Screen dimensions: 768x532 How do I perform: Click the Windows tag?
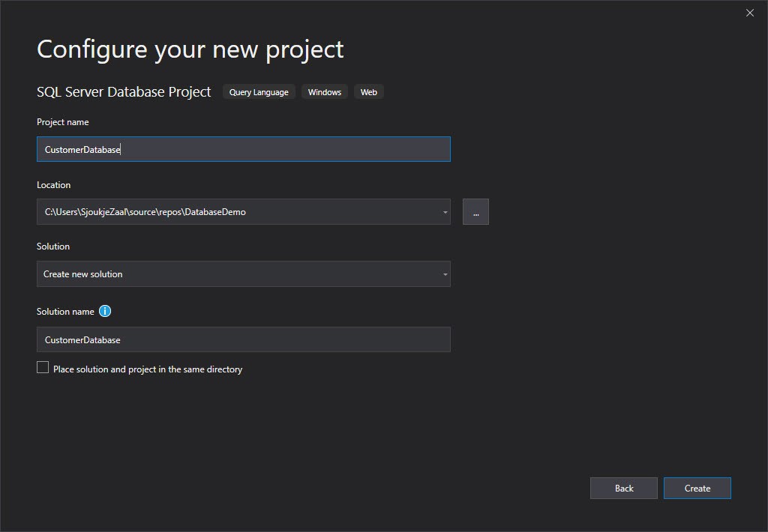(x=324, y=91)
